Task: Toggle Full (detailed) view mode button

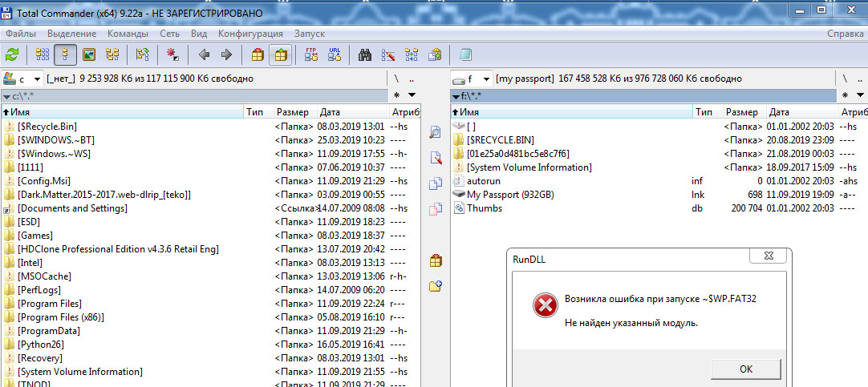Action: 67,55
